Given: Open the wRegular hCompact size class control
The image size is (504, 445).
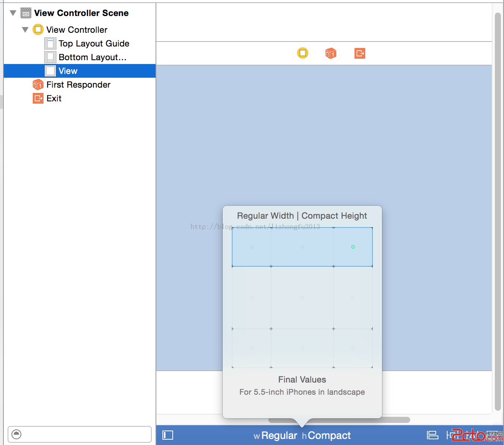Looking at the screenshot, I should point(302,435).
